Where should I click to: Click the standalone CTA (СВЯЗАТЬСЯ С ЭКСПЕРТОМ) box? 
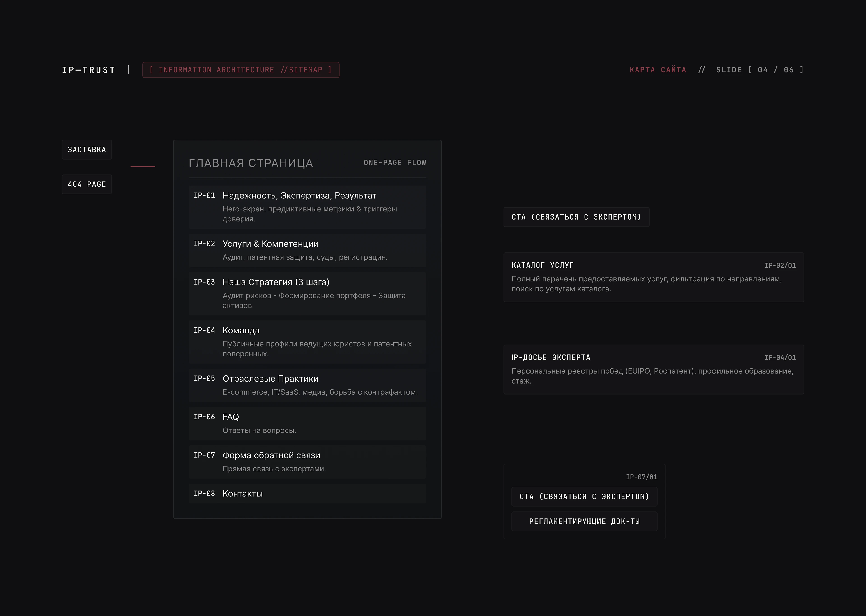[576, 217]
